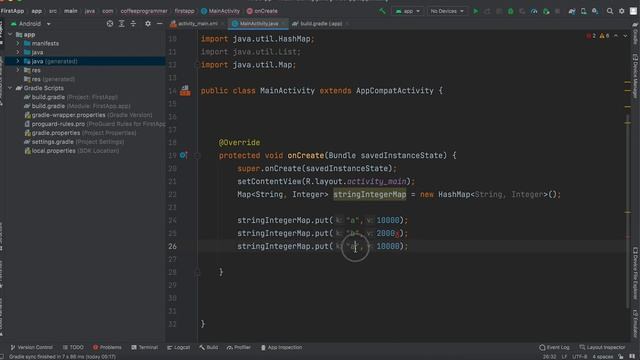The height and width of the screenshot is (360, 640).
Task: Open the App Inspection tool window
Action: point(281,347)
